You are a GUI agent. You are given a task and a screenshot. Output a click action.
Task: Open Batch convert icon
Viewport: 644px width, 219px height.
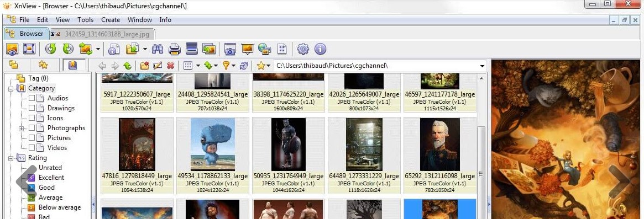[209, 49]
